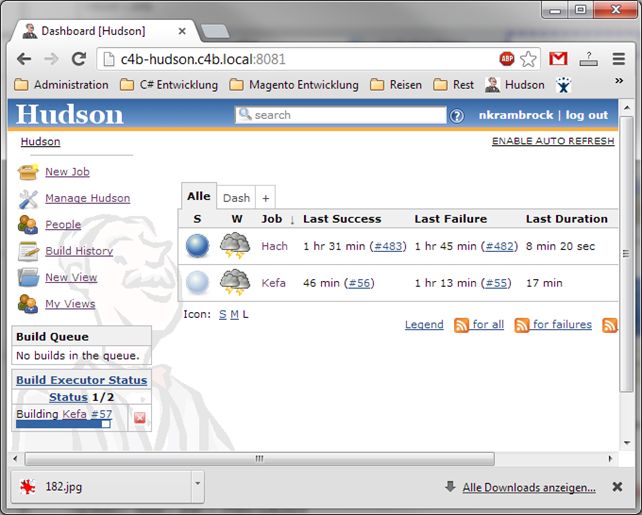Screen dimensions: 642x515
Task: Open the nkrambrock user link
Action: tap(516, 115)
